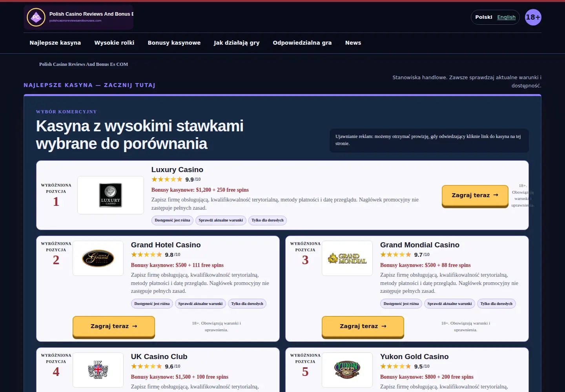Click Grand Hotel 'Sprawdź aktualne warunki' tag
Image resolution: width=565 pixels, height=392 pixels.
[x=200, y=304]
